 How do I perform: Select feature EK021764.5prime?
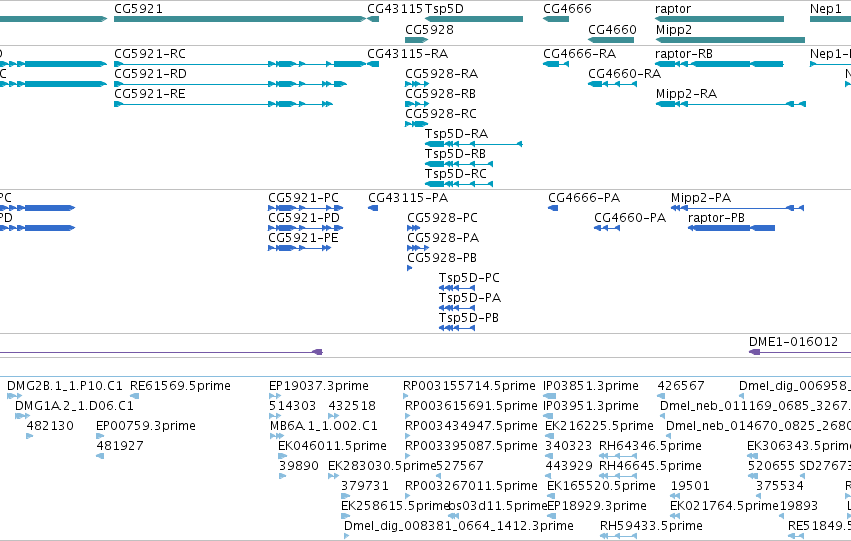[724, 506]
